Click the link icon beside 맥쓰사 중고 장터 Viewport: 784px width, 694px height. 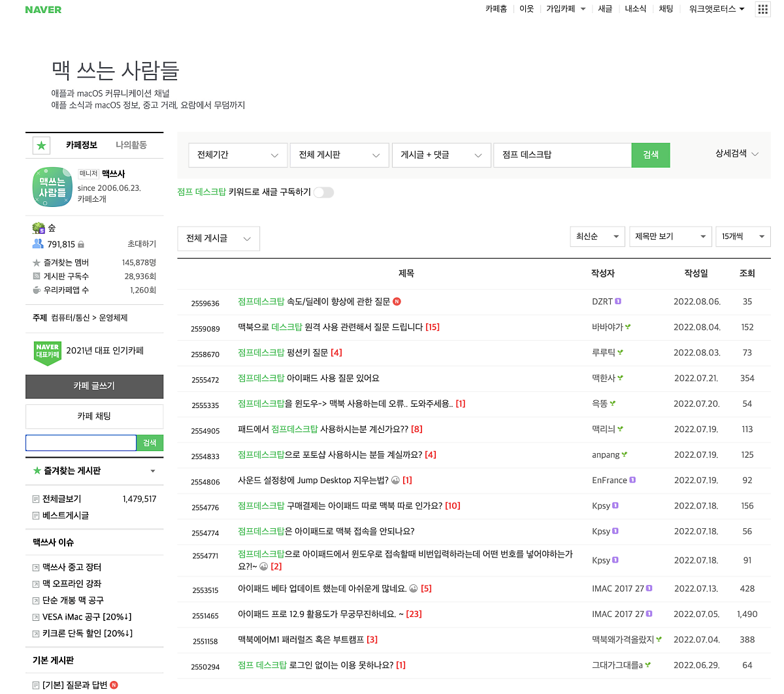pyautogui.click(x=36, y=568)
